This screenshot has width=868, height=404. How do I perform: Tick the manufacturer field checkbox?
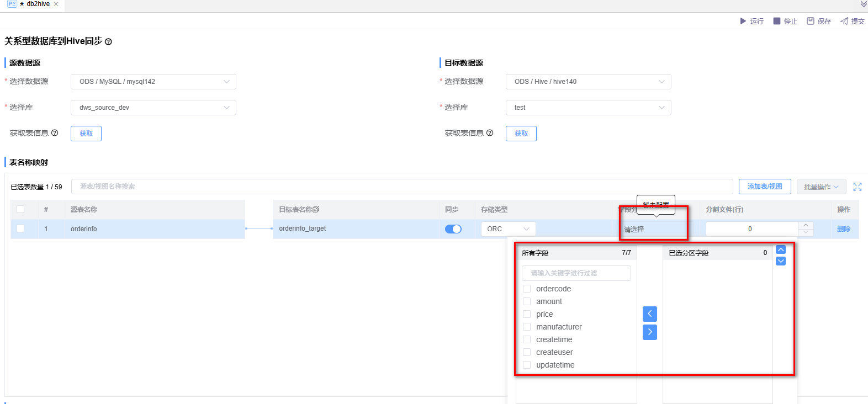[527, 327]
